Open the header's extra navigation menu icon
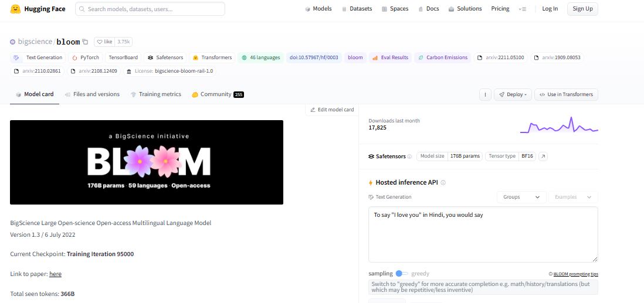Viewport: 644px width, 303px height. 522,9
